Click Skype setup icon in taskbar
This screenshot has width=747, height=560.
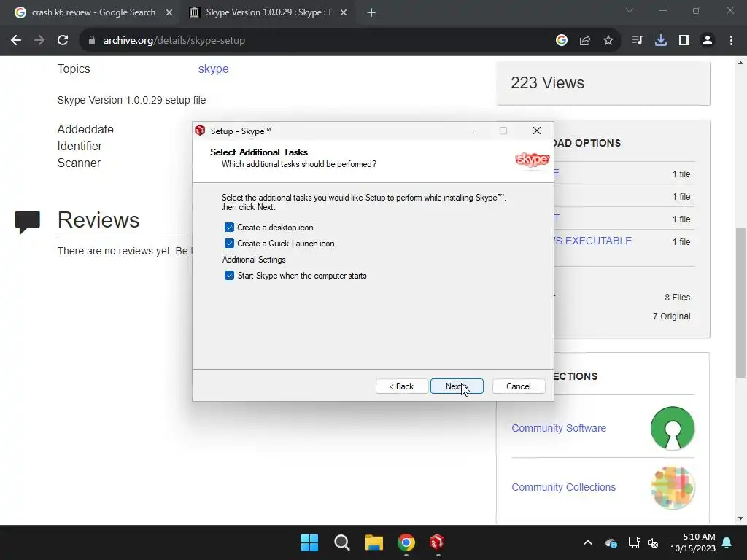tap(438, 542)
